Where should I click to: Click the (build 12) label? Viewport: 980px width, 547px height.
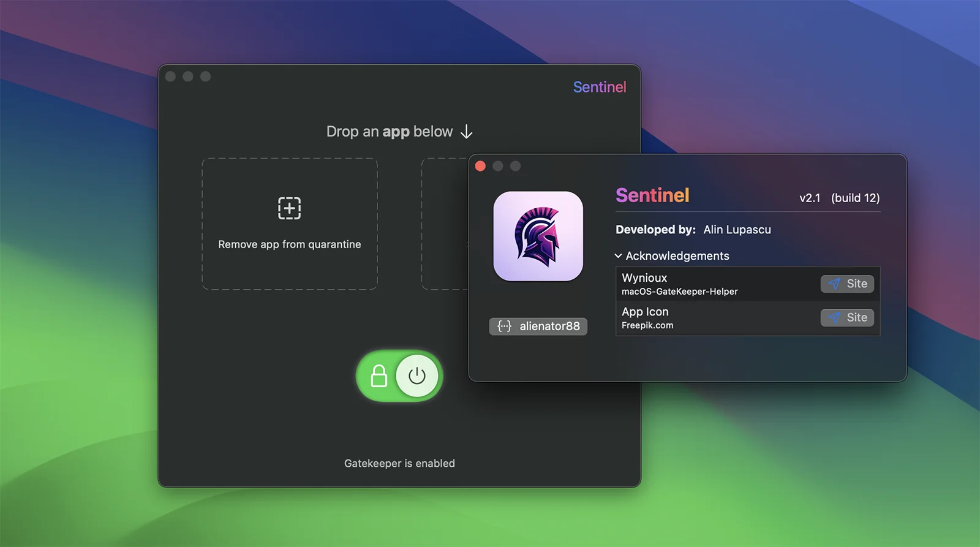click(x=856, y=198)
